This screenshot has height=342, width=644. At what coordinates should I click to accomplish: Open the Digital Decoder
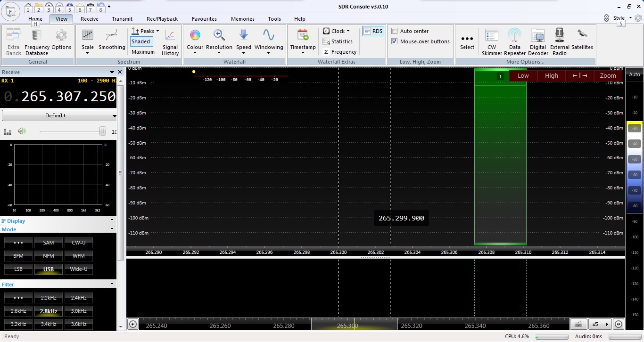pos(538,41)
